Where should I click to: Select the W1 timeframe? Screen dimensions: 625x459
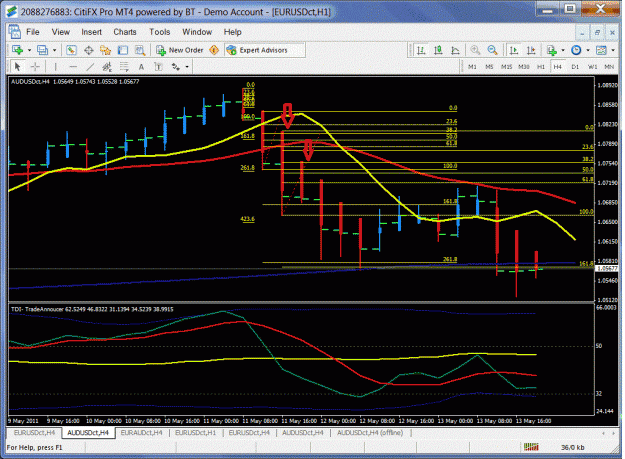click(x=592, y=67)
